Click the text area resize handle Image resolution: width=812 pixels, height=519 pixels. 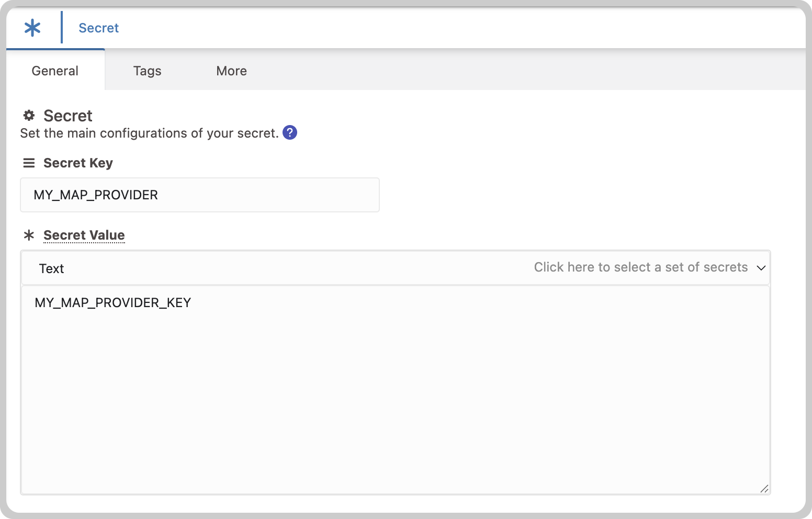[764, 489]
